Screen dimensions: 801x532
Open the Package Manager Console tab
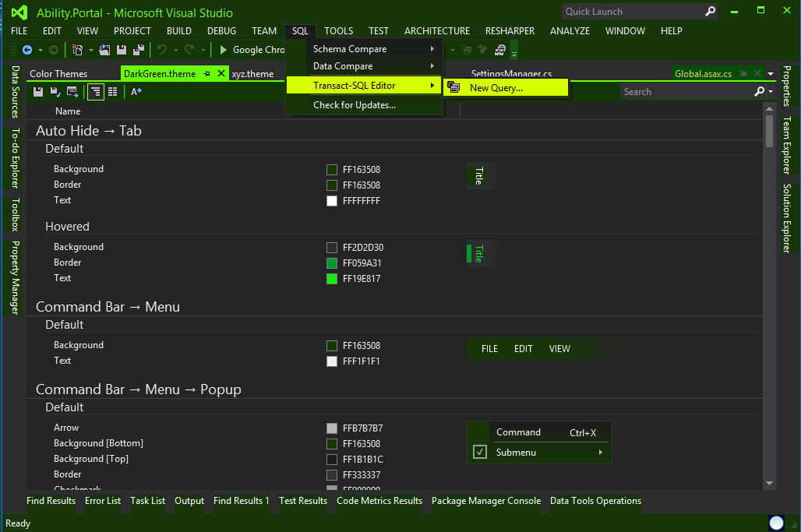(485, 500)
